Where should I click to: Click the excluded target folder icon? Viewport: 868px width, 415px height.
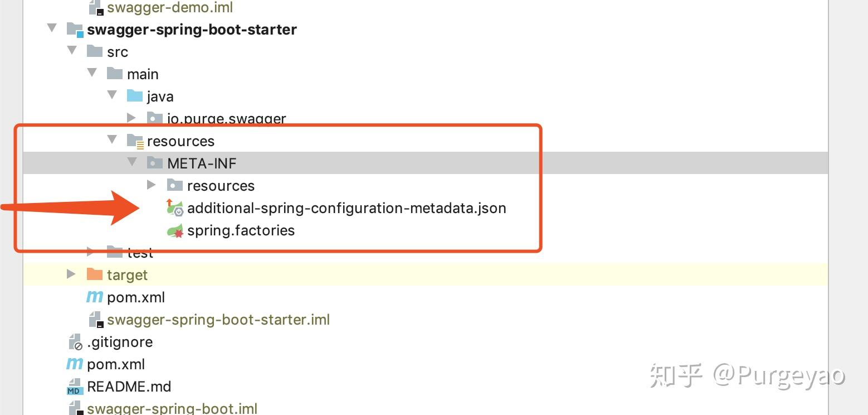96,274
